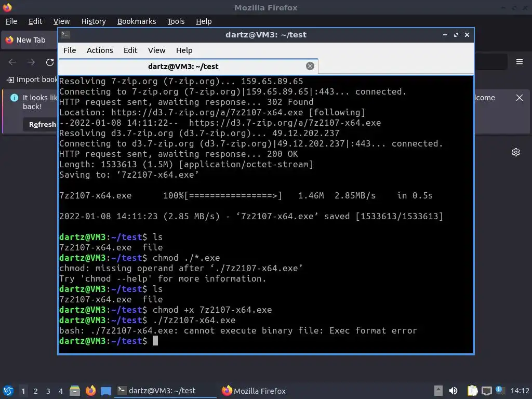Open the terminal View menu
532x399 pixels.
[156, 50]
